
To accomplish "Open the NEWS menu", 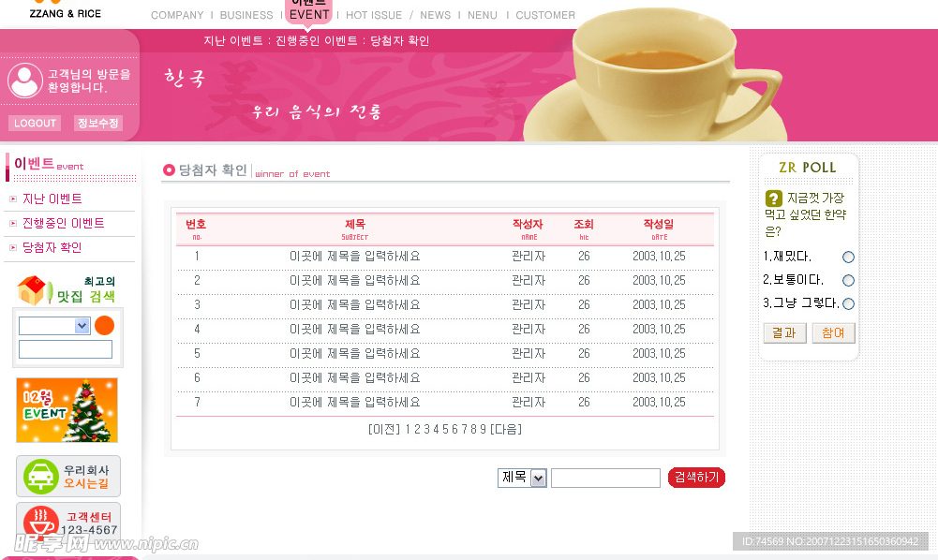I will 436,15.
